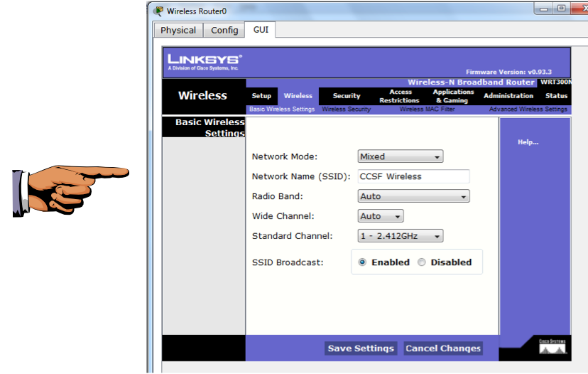Click the Wireless Router0 window title icon
Image resolution: width=588 pixels, height=374 pixels.
point(159,11)
